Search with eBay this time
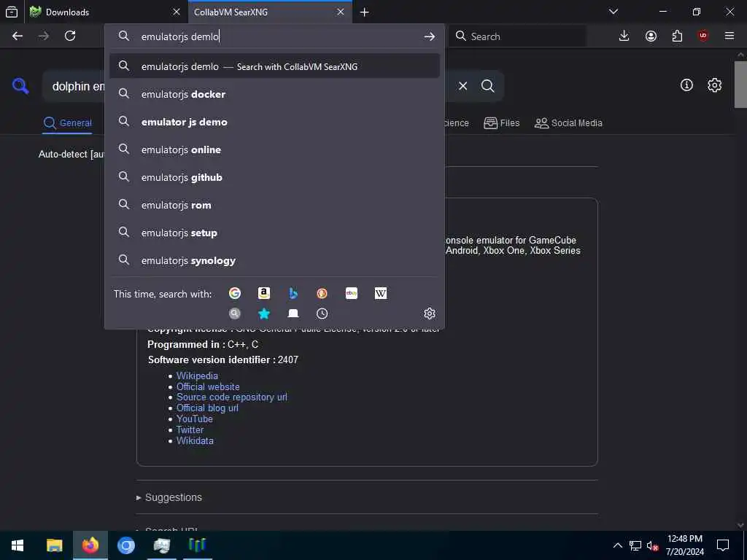 [x=352, y=293]
